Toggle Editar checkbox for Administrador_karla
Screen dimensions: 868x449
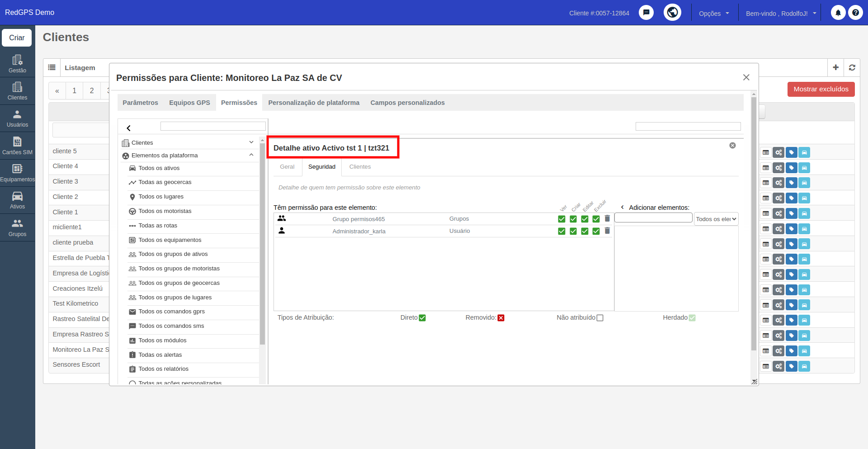click(585, 231)
